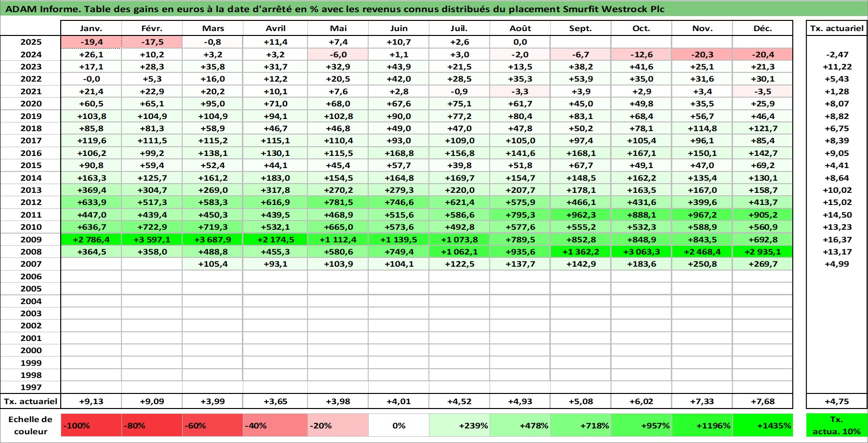The height and width of the screenshot is (443, 868).
Task: Click the +9,13 January actuarial rate
Action: click(91, 401)
